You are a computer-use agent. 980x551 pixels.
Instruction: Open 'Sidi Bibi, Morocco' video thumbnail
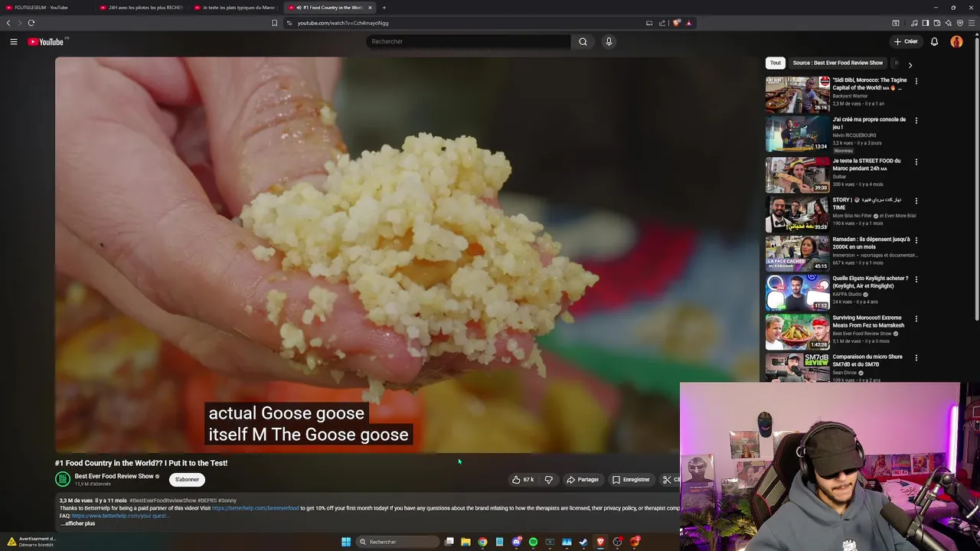(798, 94)
